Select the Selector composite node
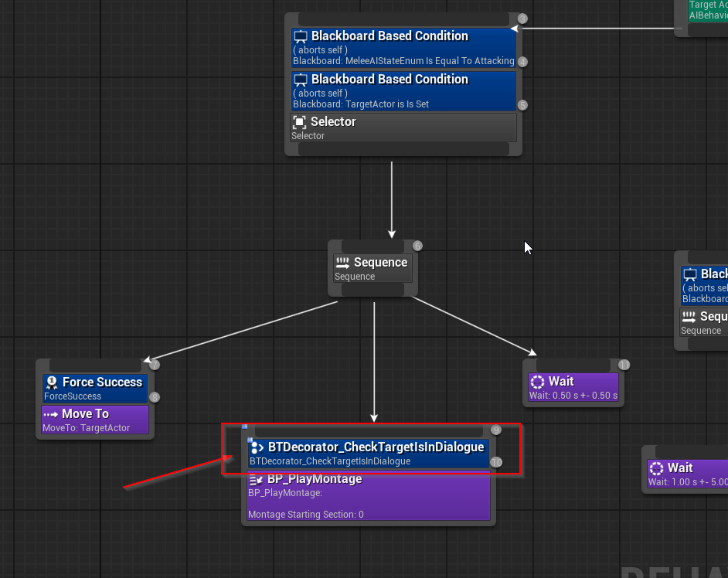This screenshot has height=578, width=728. pyautogui.click(x=403, y=127)
